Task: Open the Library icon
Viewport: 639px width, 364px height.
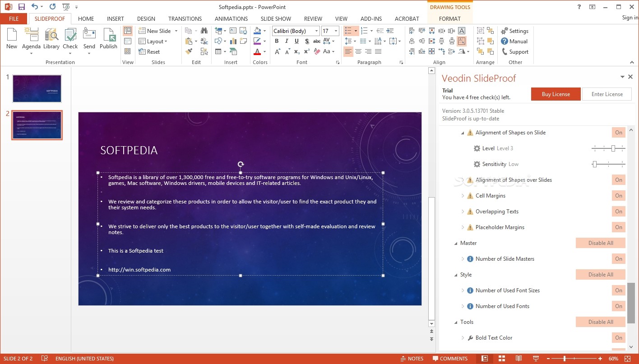Action: click(x=51, y=39)
